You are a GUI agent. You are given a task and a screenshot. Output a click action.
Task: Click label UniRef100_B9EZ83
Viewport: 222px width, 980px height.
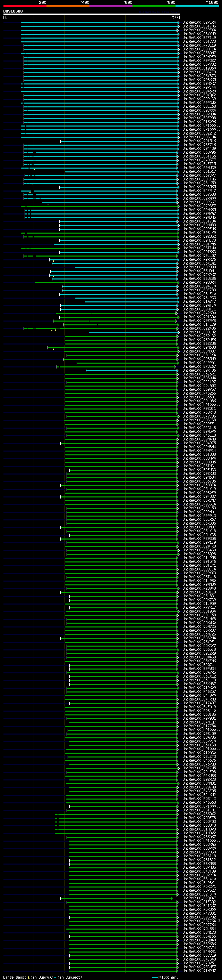tap(199, 290)
